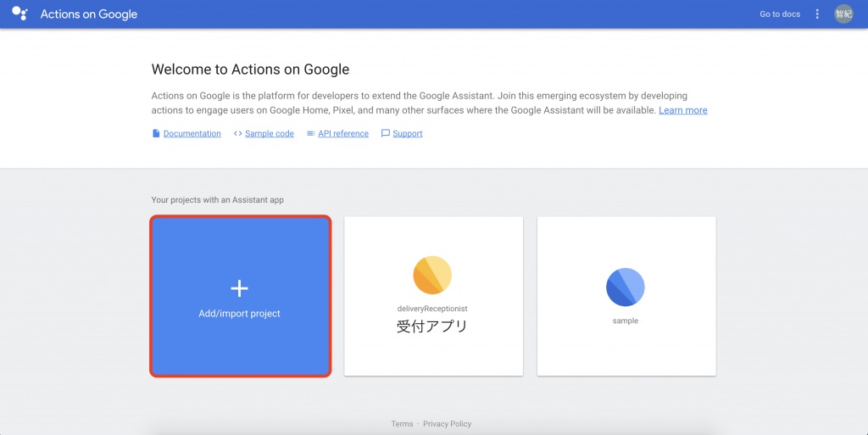Open the Documentation link
This screenshot has height=435, width=868.
point(192,133)
